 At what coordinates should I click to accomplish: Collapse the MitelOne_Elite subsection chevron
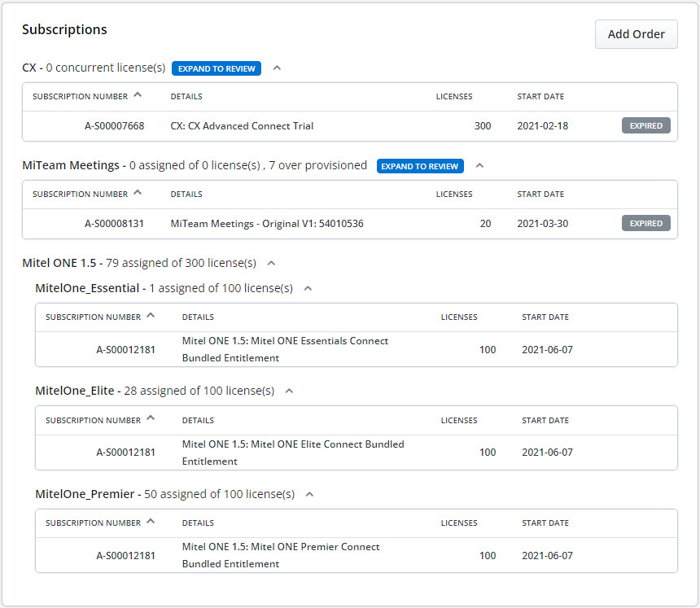(x=289, y=391)
